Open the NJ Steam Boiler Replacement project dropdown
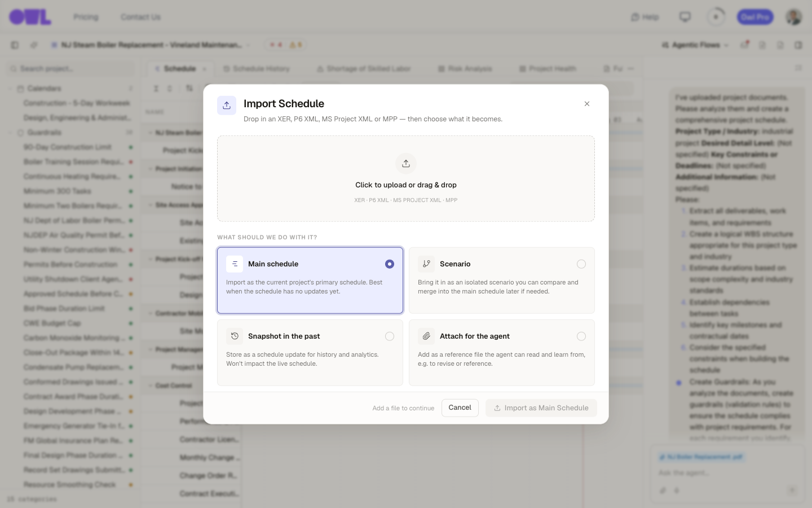The width and height of the screenshot is (812, 508). [249, 45]
